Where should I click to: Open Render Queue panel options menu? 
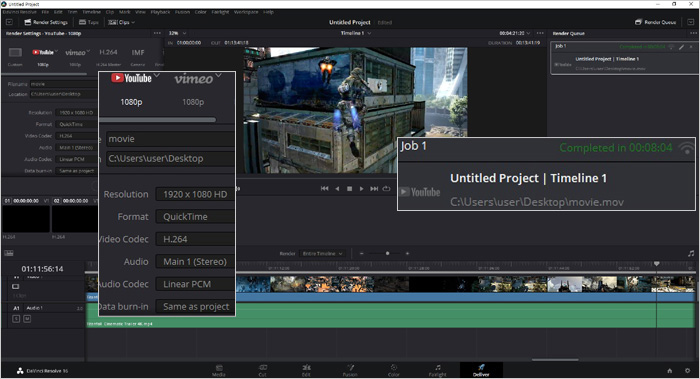coord(693,33)
